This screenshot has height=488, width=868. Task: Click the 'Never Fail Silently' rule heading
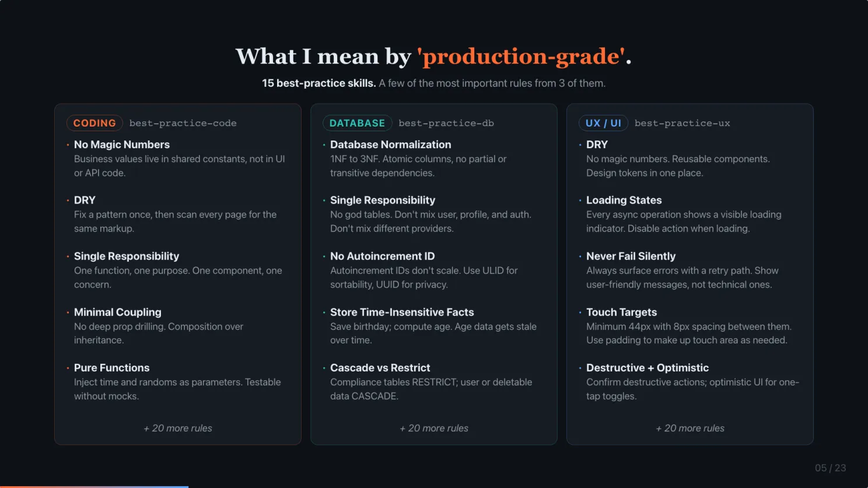pyautogui.click(x=631, y=257)
